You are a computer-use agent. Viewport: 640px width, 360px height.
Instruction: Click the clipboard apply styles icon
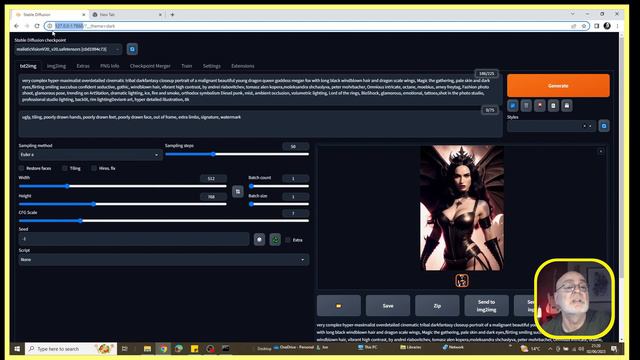(x=553, y=106)
